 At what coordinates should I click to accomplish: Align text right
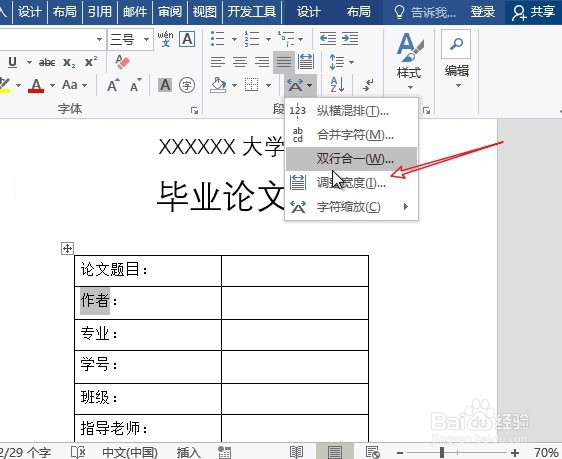[262, 62]
